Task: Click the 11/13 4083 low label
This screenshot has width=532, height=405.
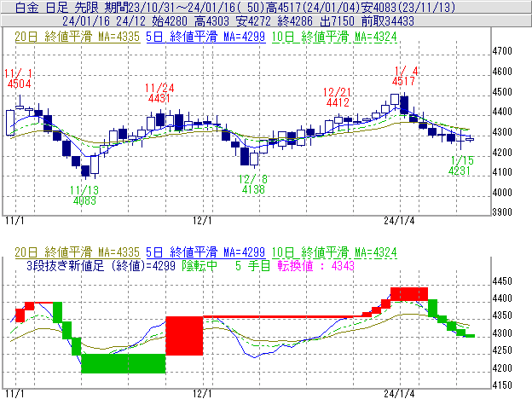Action: pyautogui.click(x=84, y=195)
